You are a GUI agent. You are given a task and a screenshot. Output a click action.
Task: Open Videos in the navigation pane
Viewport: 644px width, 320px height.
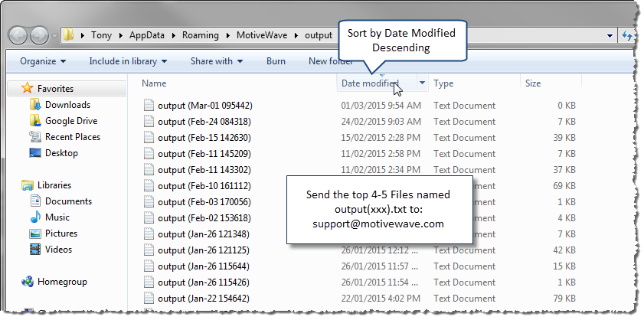coord(58,250)
